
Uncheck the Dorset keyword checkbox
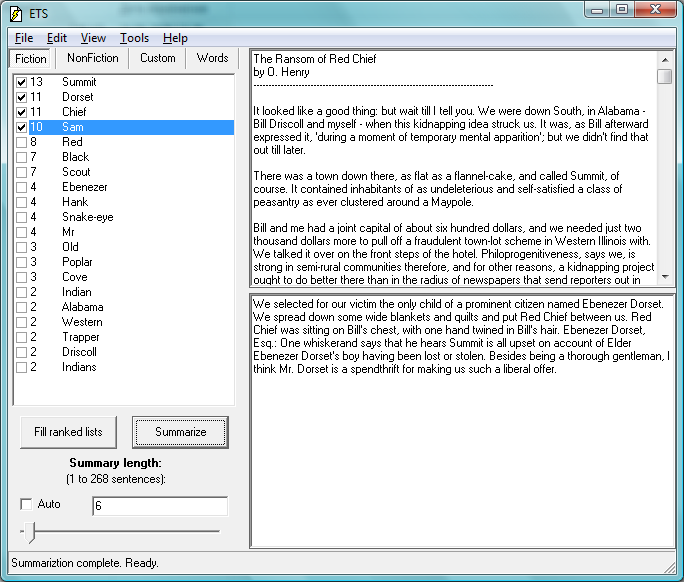(21, 97)
